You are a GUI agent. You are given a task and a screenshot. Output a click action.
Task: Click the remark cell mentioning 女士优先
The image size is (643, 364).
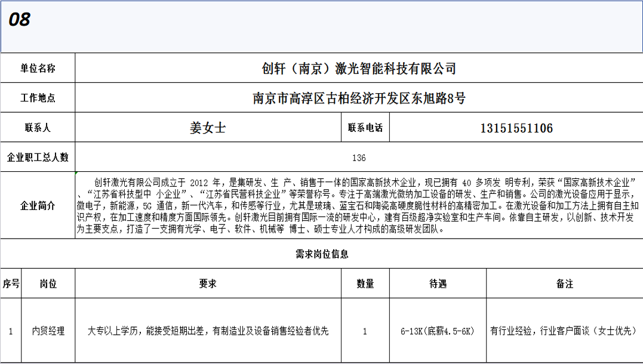564,331
